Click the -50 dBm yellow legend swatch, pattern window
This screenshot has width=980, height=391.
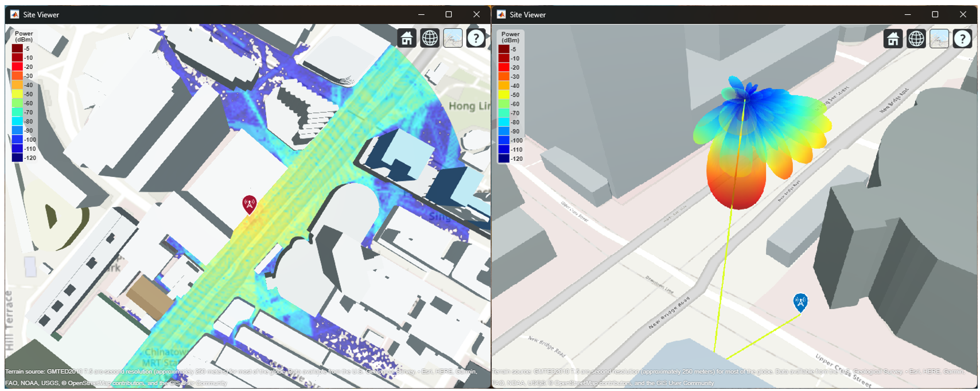click(504, 95)
